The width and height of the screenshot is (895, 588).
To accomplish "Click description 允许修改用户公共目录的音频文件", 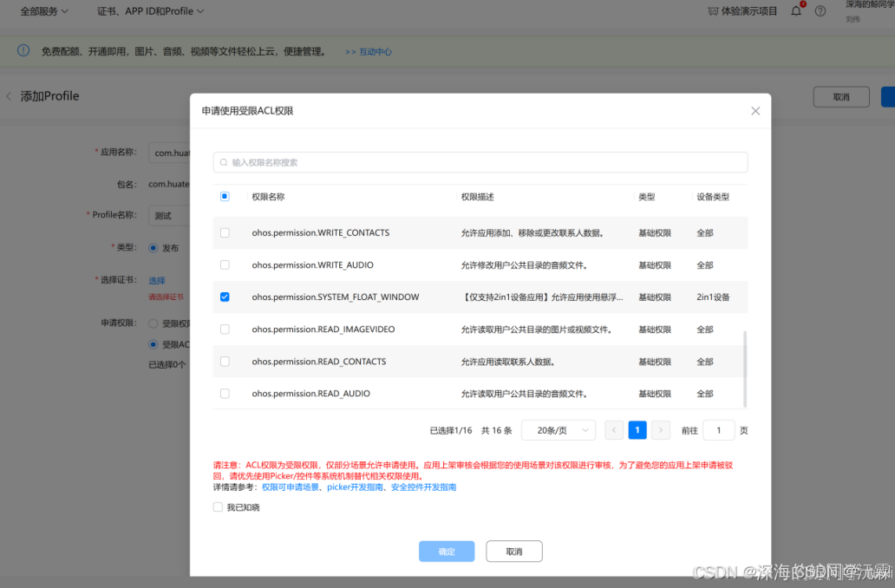I will point(524,265).
